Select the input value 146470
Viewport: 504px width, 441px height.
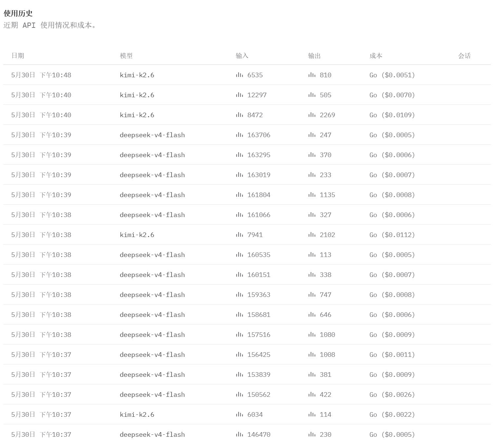[x=259, y=434]
